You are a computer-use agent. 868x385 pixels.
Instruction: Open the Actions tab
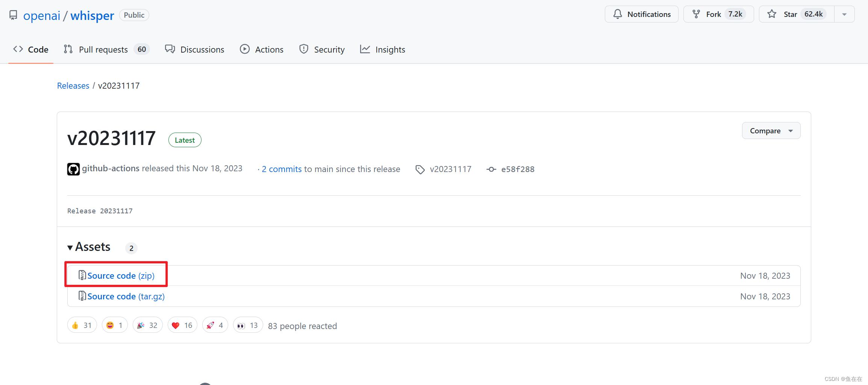[x=262, y=49]
